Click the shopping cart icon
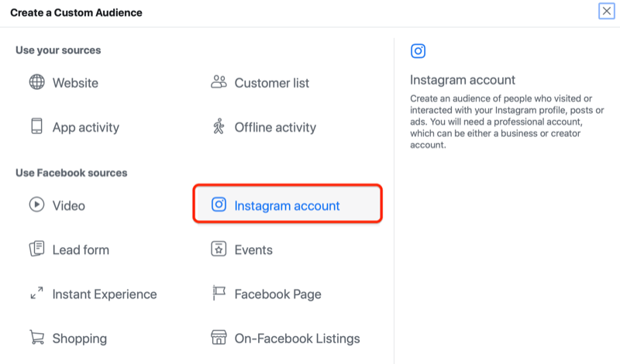This screenshot has width=620, height=364. pos(36,338)
